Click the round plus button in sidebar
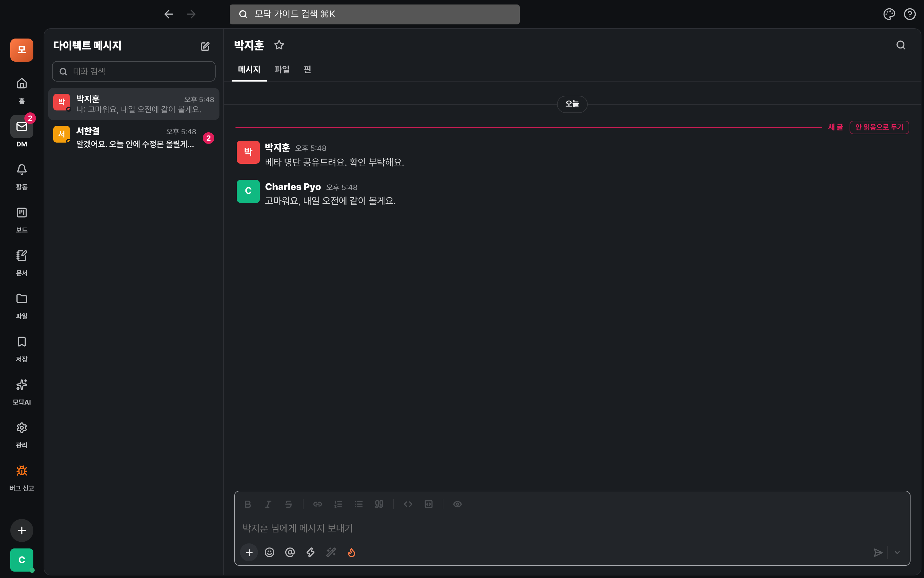924x578 pixels. (22, 530)
